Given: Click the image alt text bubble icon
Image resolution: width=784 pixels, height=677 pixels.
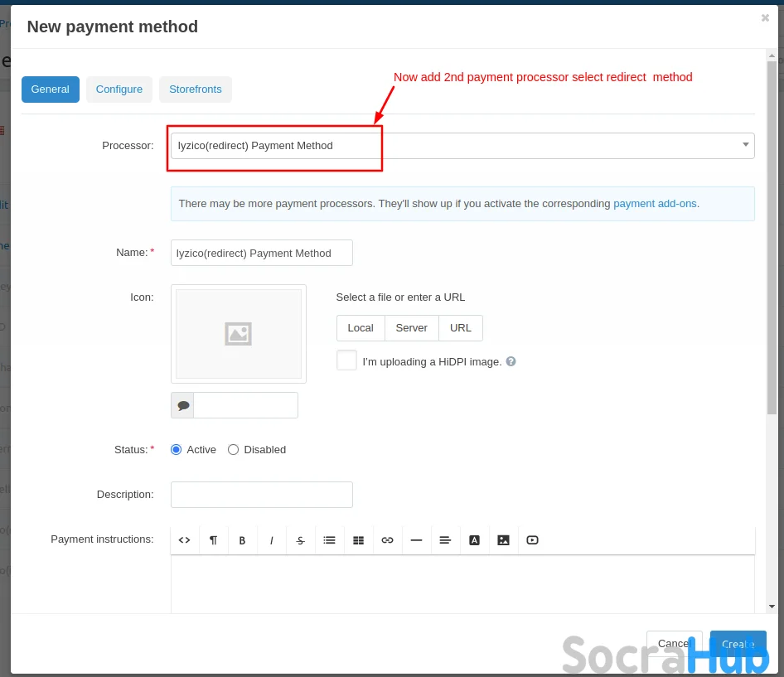Looking at the screenshot, I should point(182,405).
